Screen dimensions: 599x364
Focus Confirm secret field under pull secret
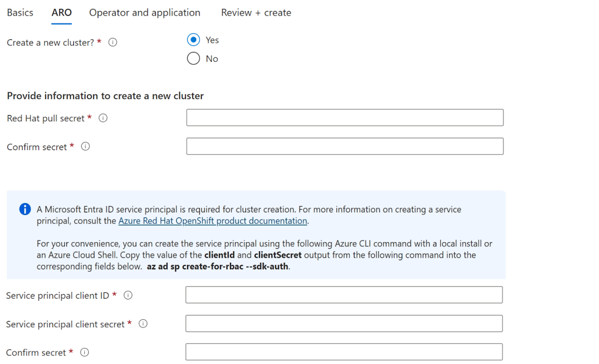coord(345,146)
